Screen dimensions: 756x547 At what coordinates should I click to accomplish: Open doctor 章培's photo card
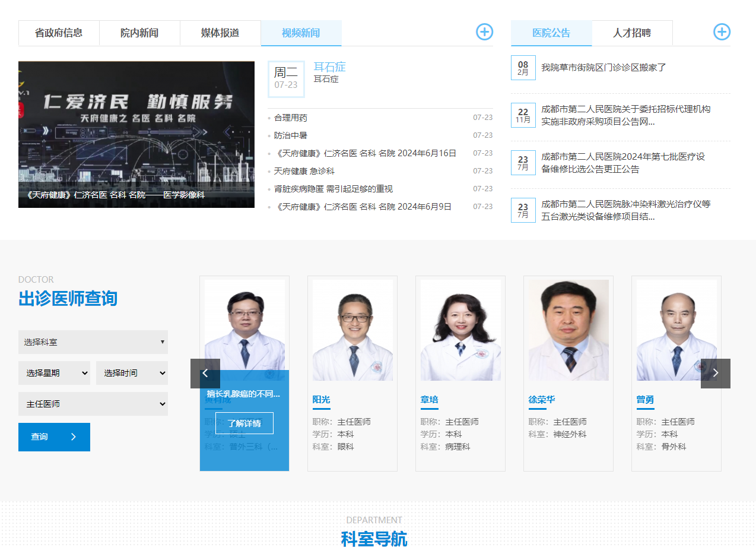460,330
